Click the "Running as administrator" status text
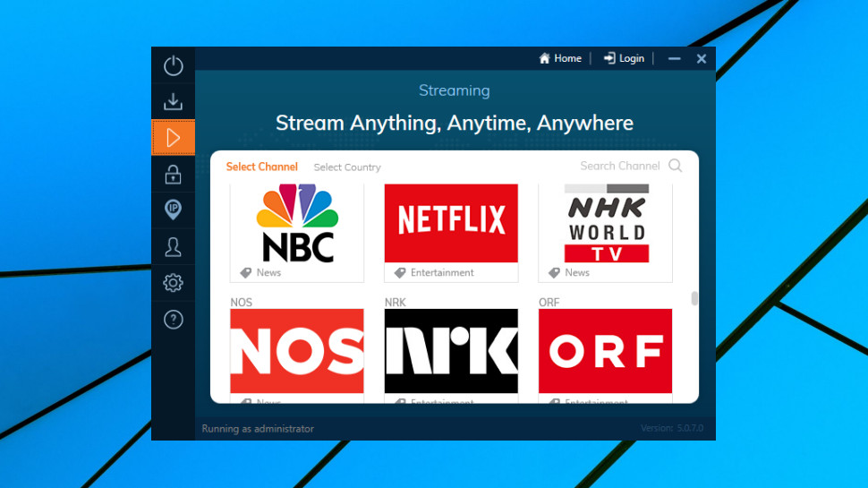 [258, 429]
